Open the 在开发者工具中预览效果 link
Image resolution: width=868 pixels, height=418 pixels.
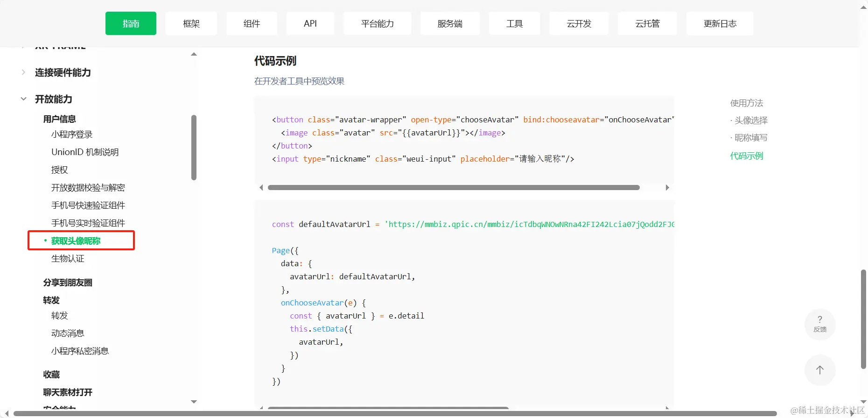pos(299,81)
